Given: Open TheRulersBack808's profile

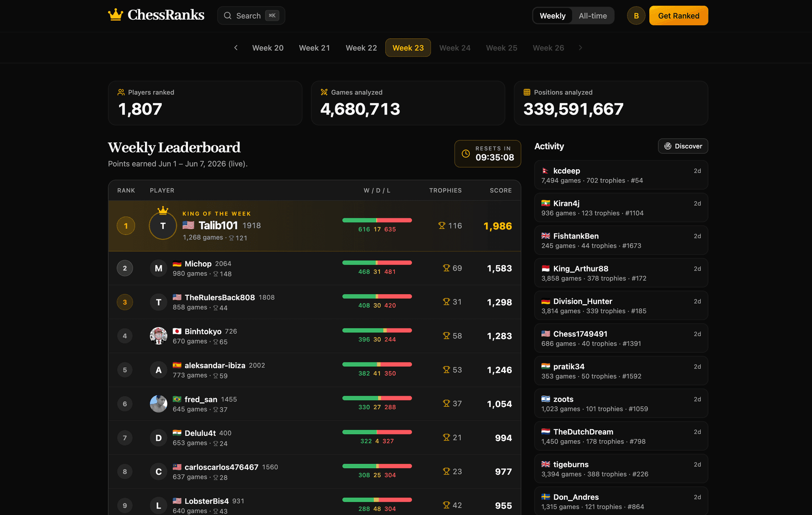Looking at the screenshot, I should [220, 298].
